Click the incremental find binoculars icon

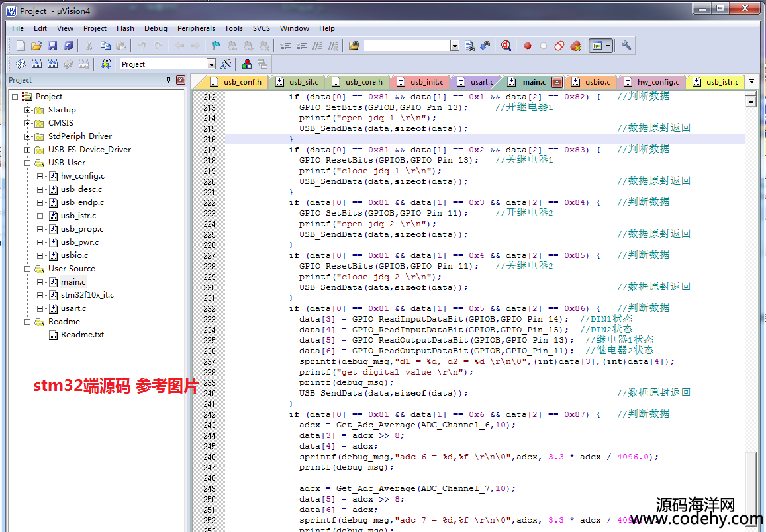pyautogui.click(x=485, y=46)
